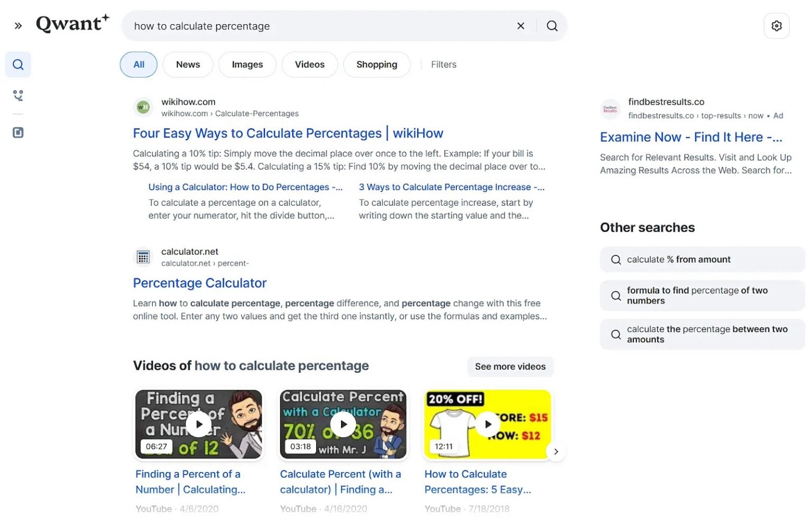This screenshot has width=812, height=525.
Task: Switch to the Images tab
Action: coord(247,64)
